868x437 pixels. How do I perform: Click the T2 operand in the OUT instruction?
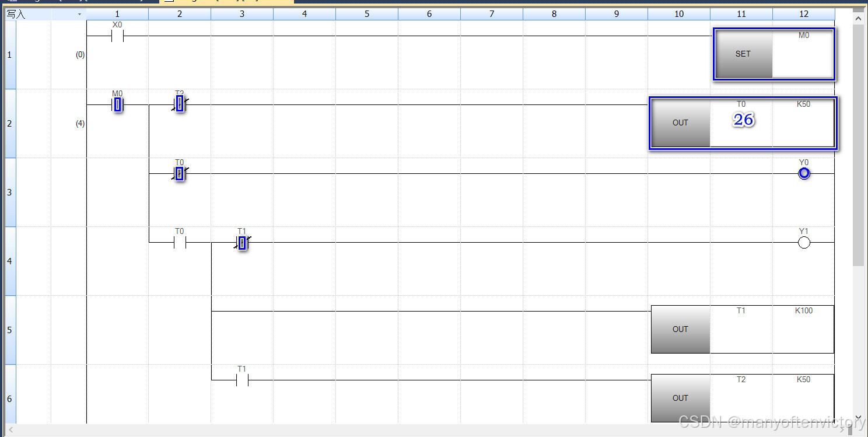[x=741, y=379]
